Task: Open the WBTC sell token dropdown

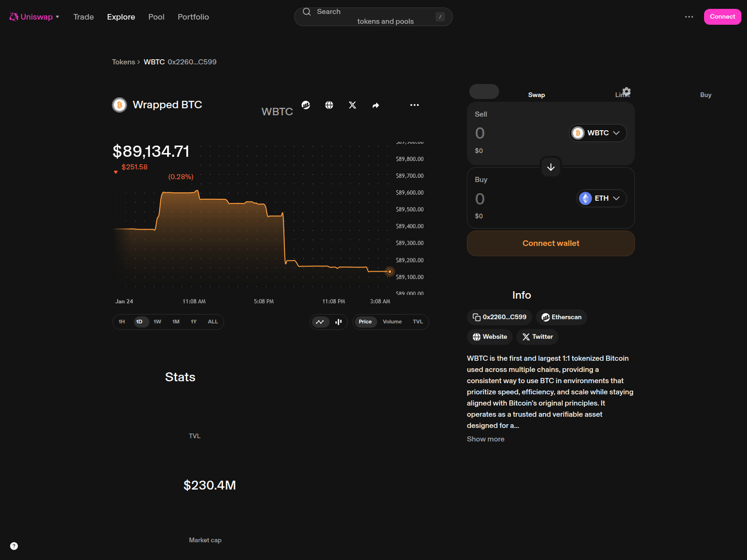Action: coord(598,133)
